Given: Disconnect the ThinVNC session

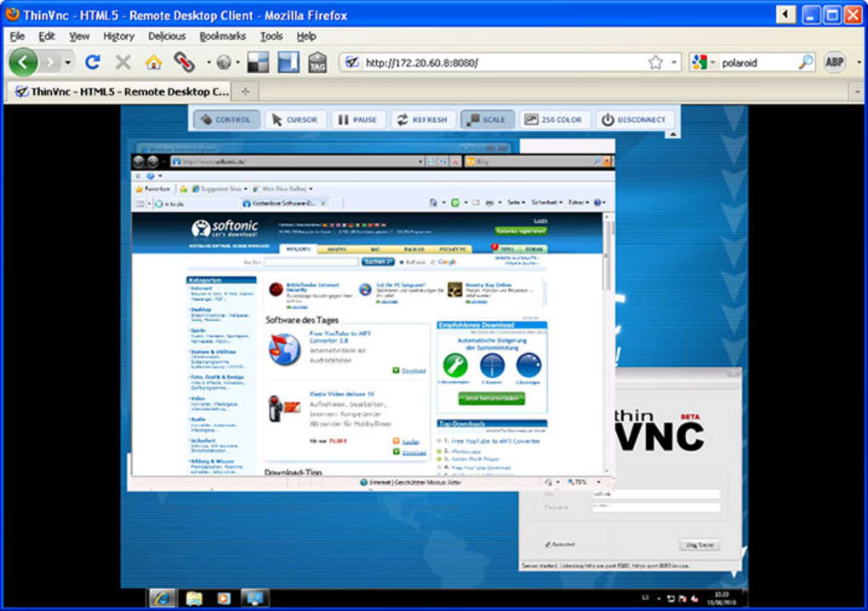Looking at the screenshot, I should (x=636, y=119).
